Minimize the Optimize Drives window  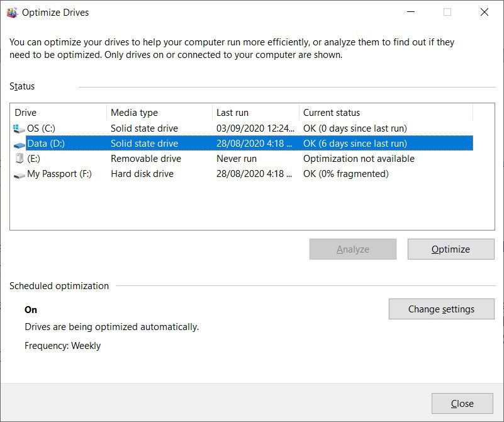pyautogui.click(x=411, y=13)
